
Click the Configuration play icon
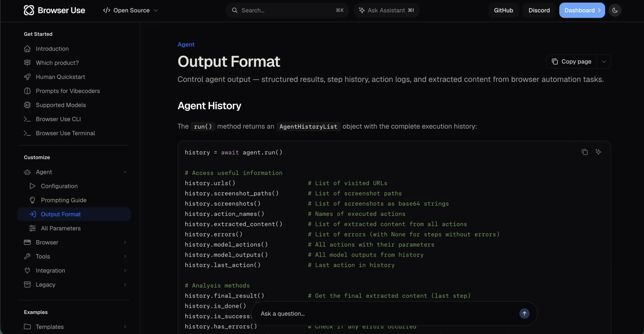(x=33, y=186)
